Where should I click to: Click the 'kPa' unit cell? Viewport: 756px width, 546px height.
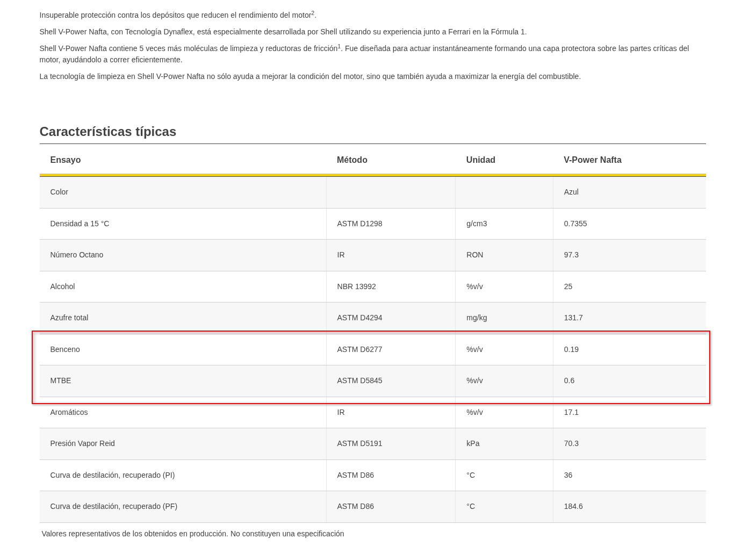pyautogui.click(x=473, y=443)
